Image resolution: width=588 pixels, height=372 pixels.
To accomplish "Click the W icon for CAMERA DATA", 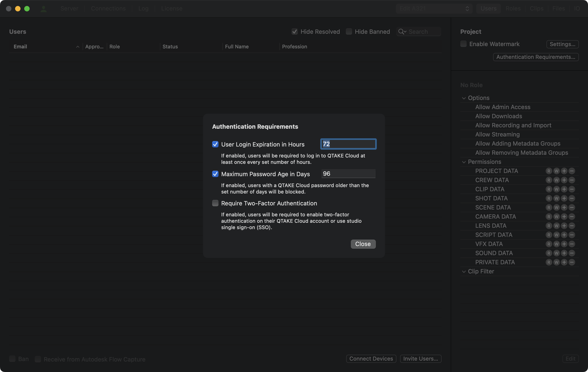I will [x=556, y=217].
